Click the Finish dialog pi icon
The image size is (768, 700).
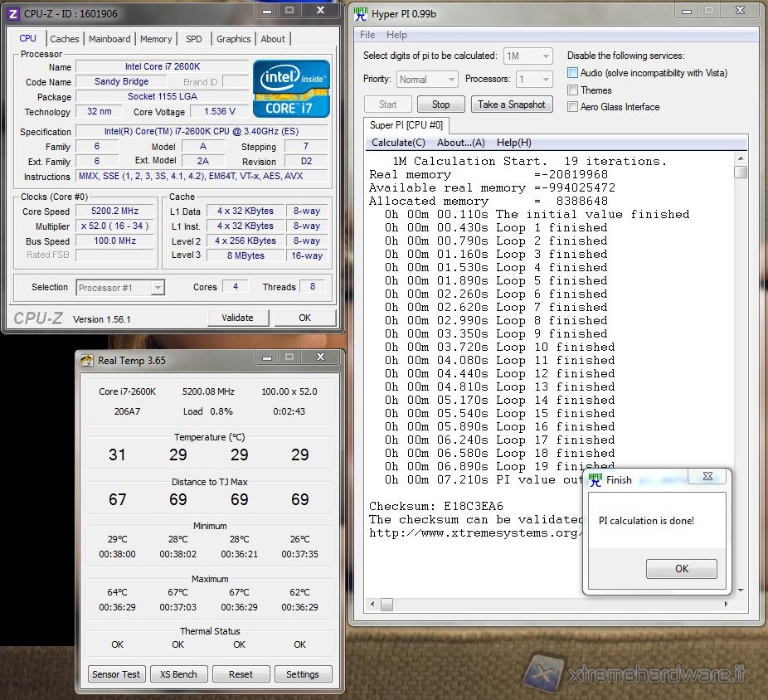pos(595,479)
